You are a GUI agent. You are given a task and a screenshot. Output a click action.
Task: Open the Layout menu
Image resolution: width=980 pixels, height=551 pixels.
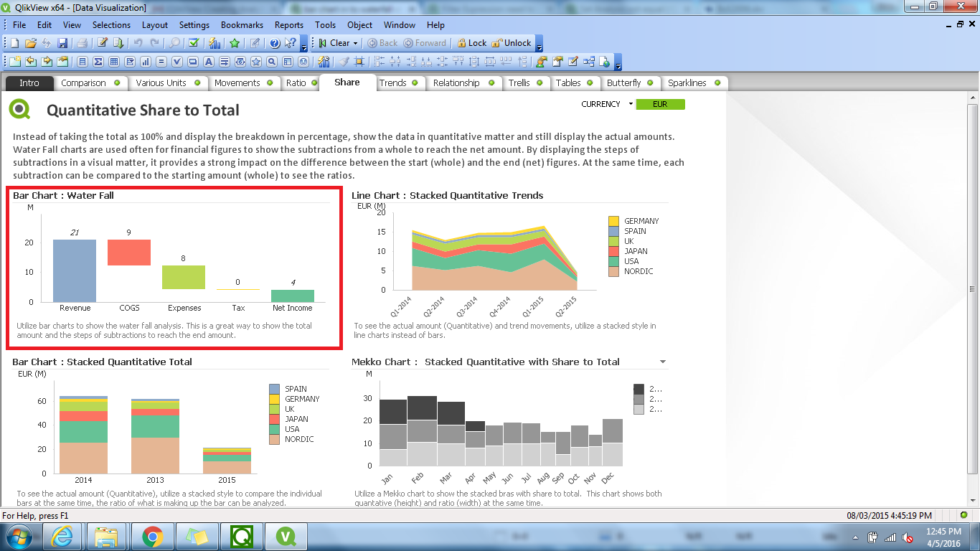155,24
